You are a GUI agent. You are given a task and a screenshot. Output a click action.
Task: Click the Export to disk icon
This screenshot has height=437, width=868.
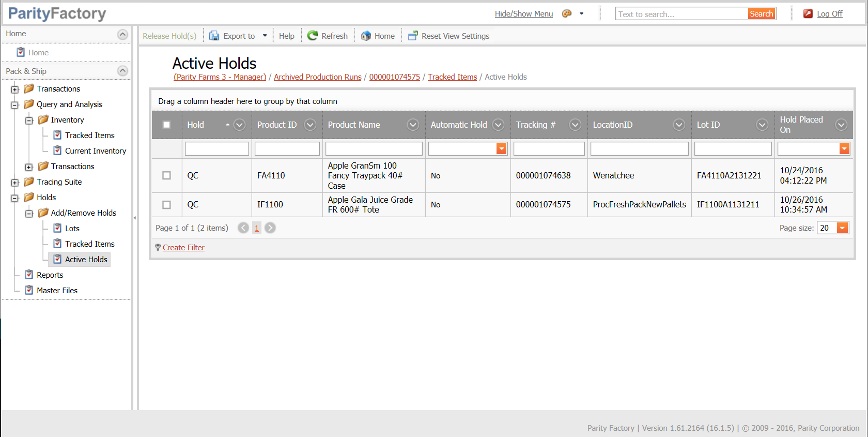[214, 36]
